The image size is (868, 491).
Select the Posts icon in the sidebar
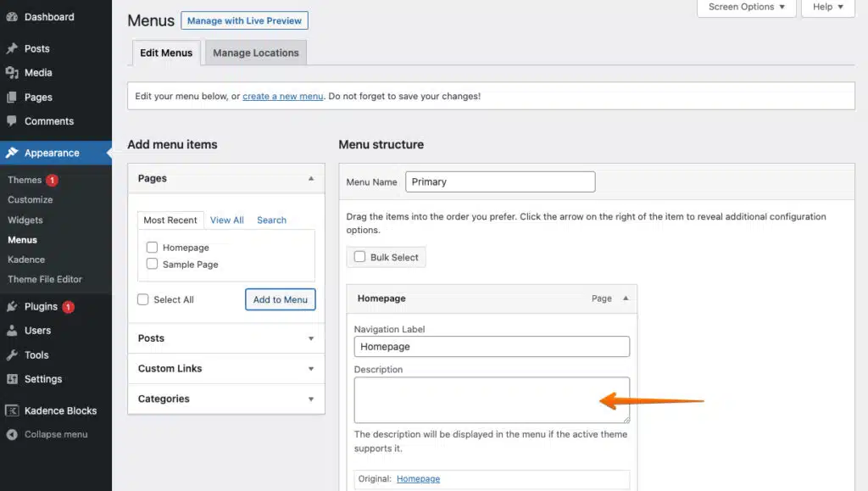(x=10, y=48)
